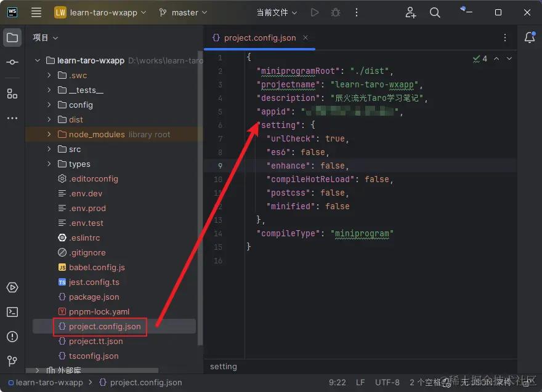542x392 pixels.
Task: Click the Run button
Action: point(315,12)
